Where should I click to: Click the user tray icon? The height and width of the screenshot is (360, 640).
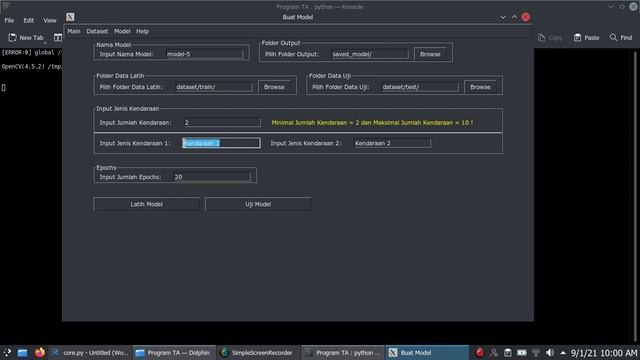coord(494,353)
